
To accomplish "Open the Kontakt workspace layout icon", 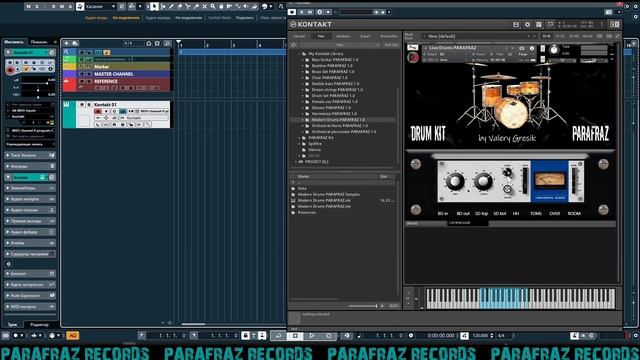I will click(539, 25).
